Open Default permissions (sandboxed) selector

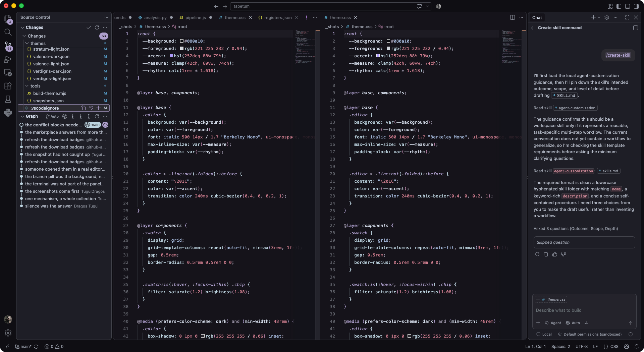(x=590, y=334)
